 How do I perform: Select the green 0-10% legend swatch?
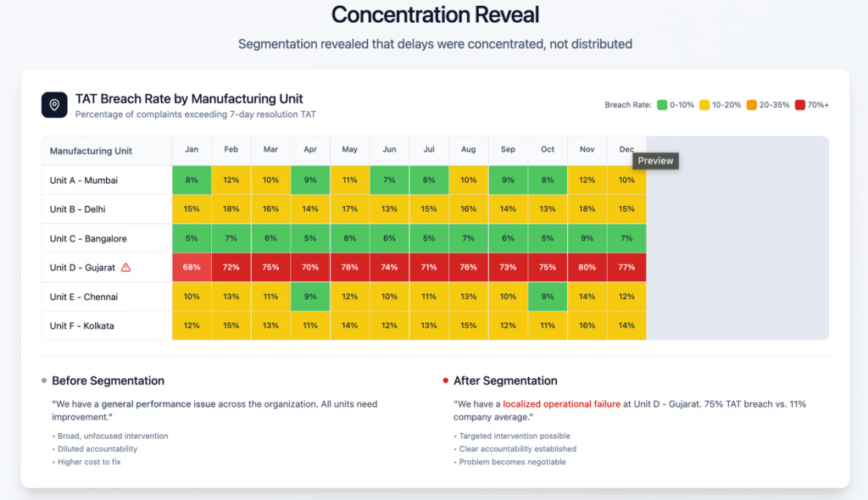click(x=661, y=105)
